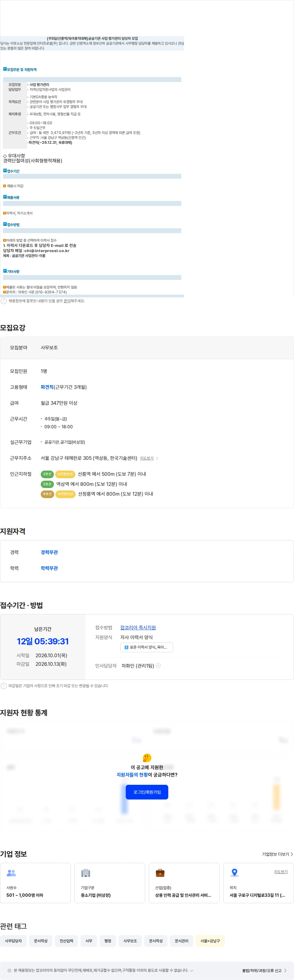The height and width of the screenshot is (980, 294).
Task: Click the file icon on the resume form attachment
Action: tap(126, 647)
